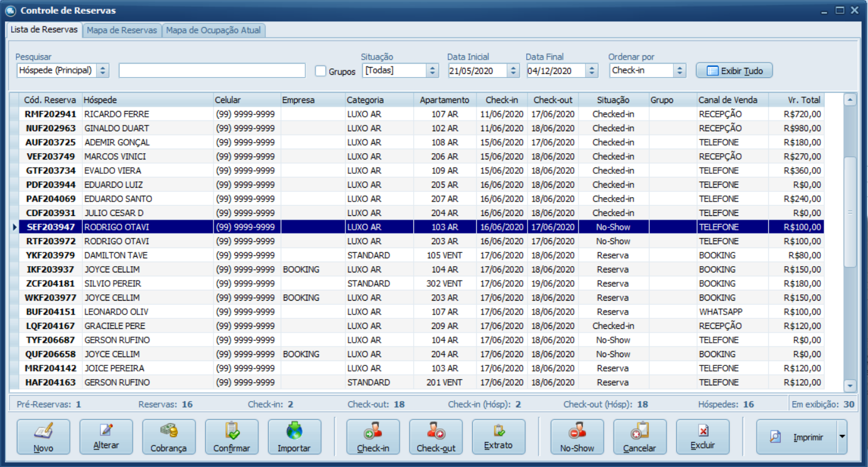
Task: Click the Controle de Reservas title icon
Action: point(10,11)
